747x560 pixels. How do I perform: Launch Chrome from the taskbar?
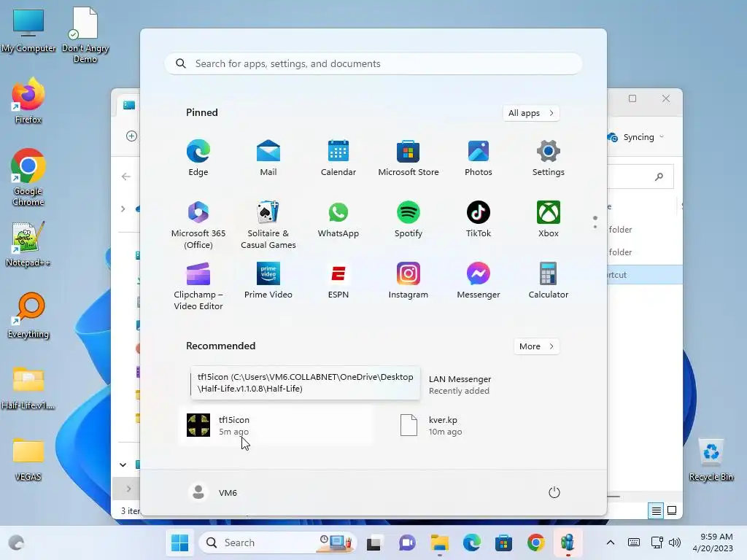(536, 542)
